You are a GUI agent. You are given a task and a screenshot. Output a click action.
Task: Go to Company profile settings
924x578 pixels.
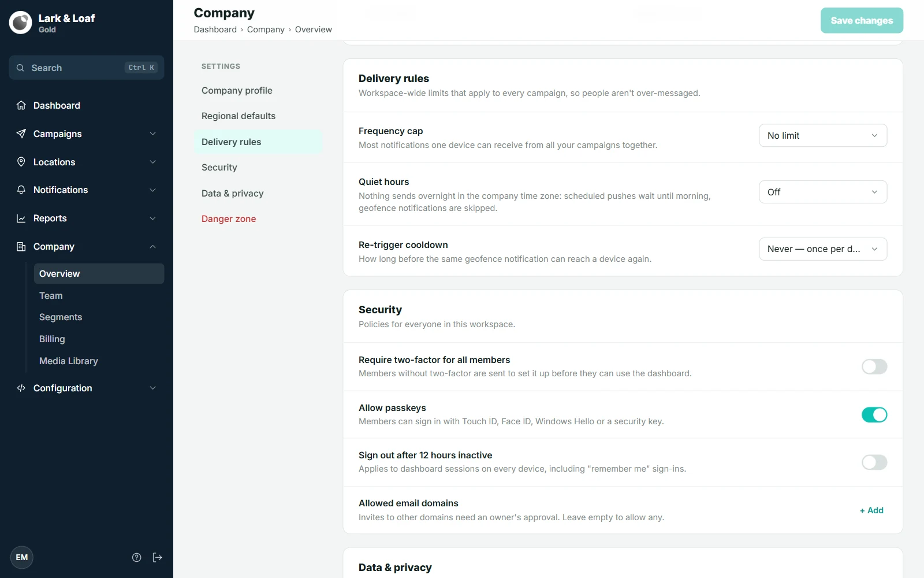tap(258, 90)
